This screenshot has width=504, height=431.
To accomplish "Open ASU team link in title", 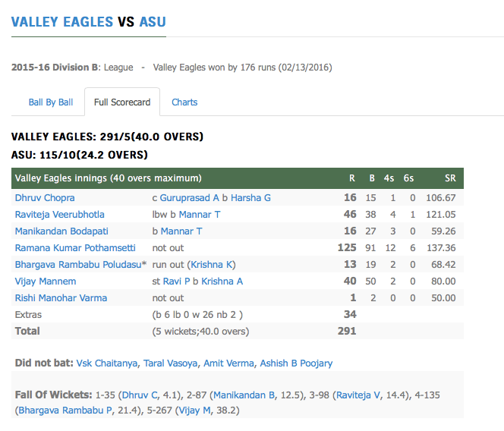I will pos(153,21).
